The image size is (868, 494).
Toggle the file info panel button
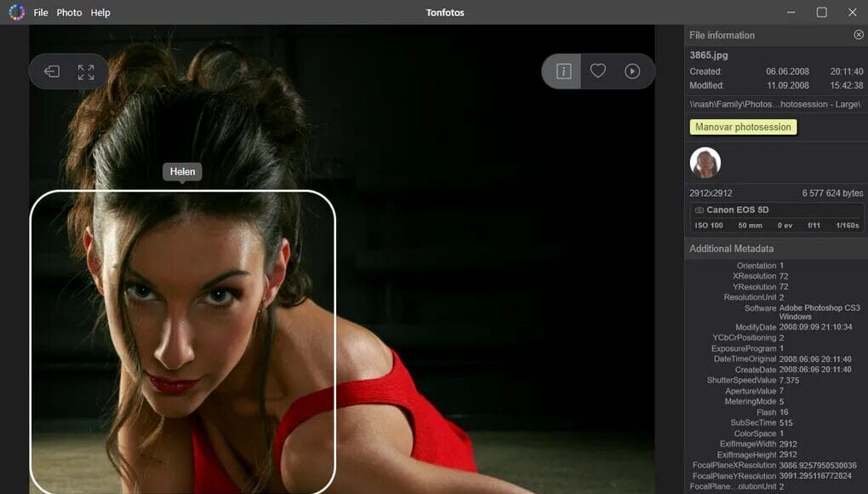(x=563, y=72)
